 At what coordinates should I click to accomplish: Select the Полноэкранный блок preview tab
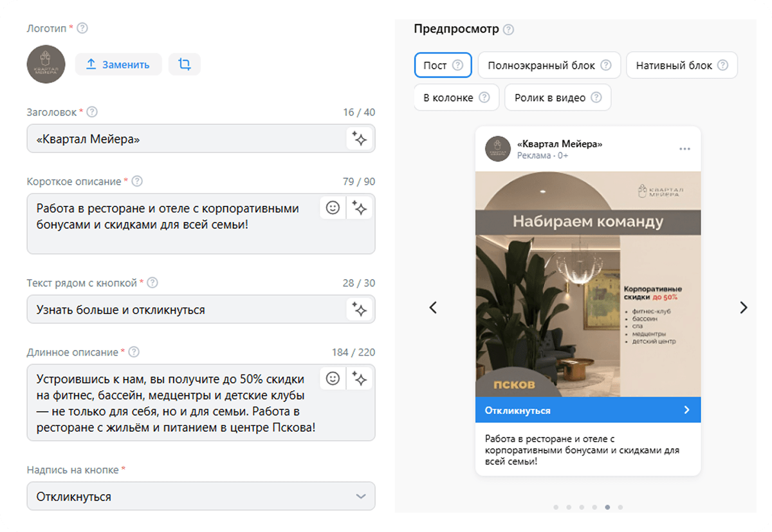tap(549, 65)
